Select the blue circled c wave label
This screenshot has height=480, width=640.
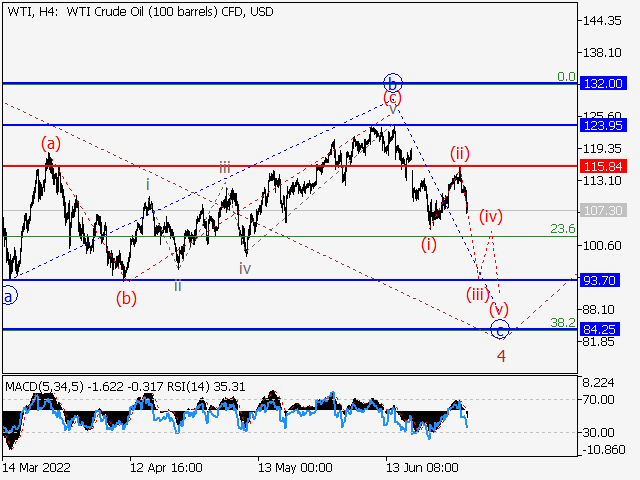(x=500, y=330)
